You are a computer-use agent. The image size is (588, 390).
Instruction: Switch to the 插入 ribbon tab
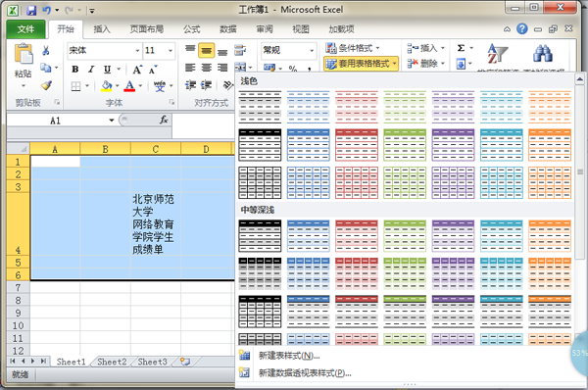pyautogui.click(x=102, y=29)
